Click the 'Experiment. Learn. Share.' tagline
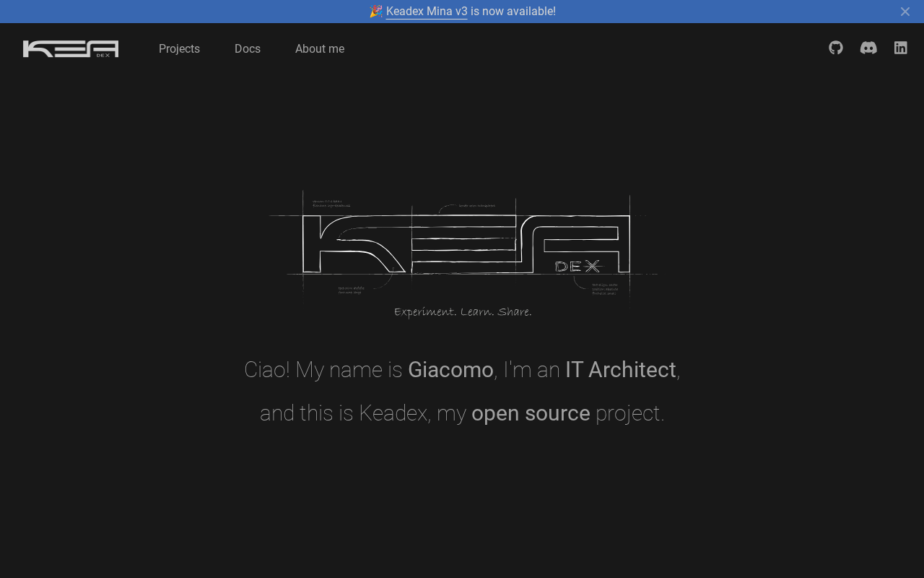The height and width of the screenshot is (578, 924). tap(463, 312)
